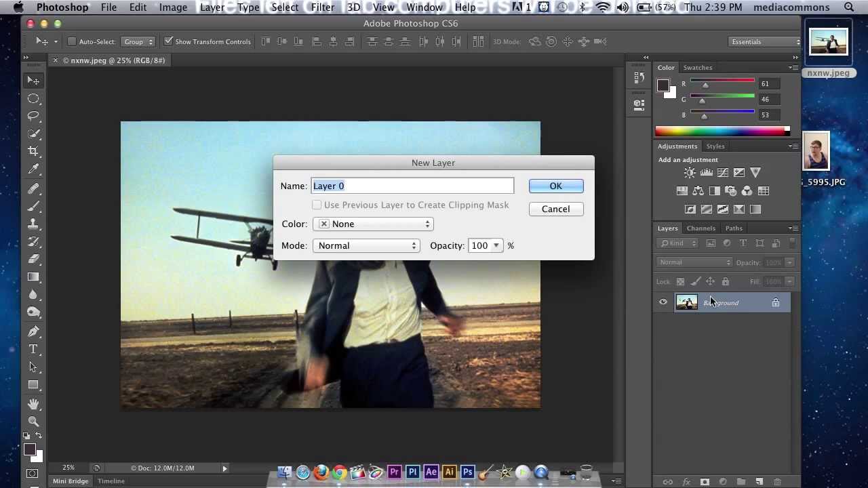The image size is (868, 488).
Task: Select the Move tool
Action: point(33,81)
